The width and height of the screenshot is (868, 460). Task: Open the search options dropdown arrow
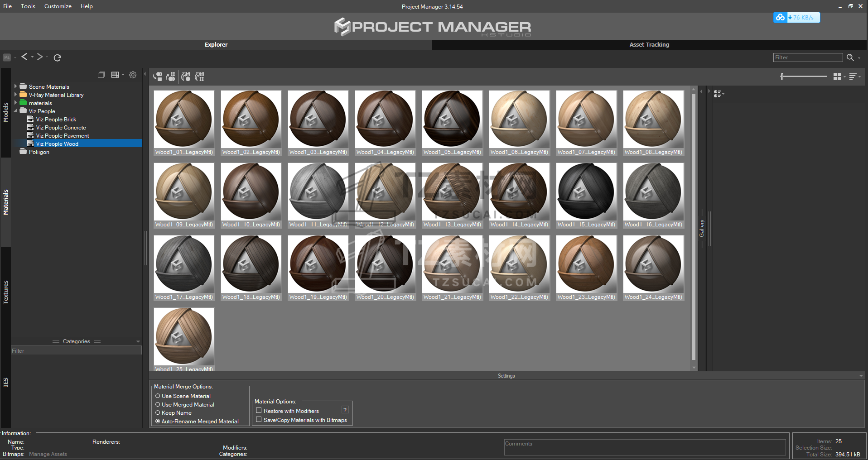coord(859,58)
